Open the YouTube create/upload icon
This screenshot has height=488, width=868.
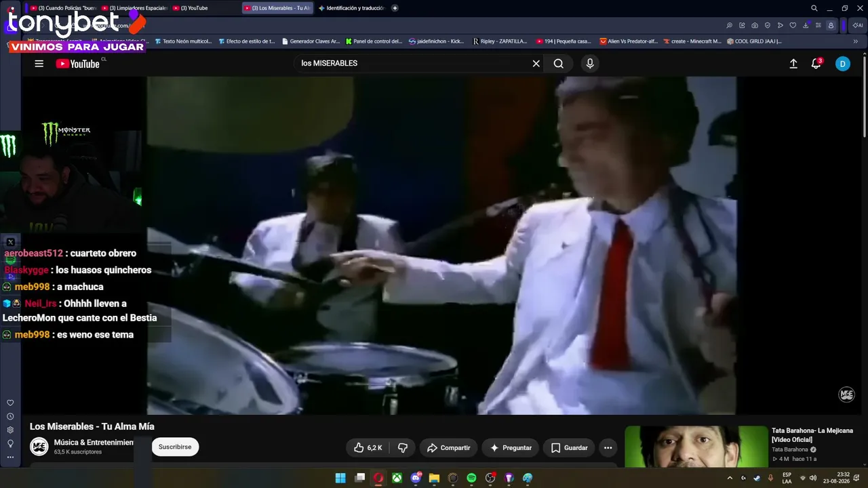pos(793,64)
